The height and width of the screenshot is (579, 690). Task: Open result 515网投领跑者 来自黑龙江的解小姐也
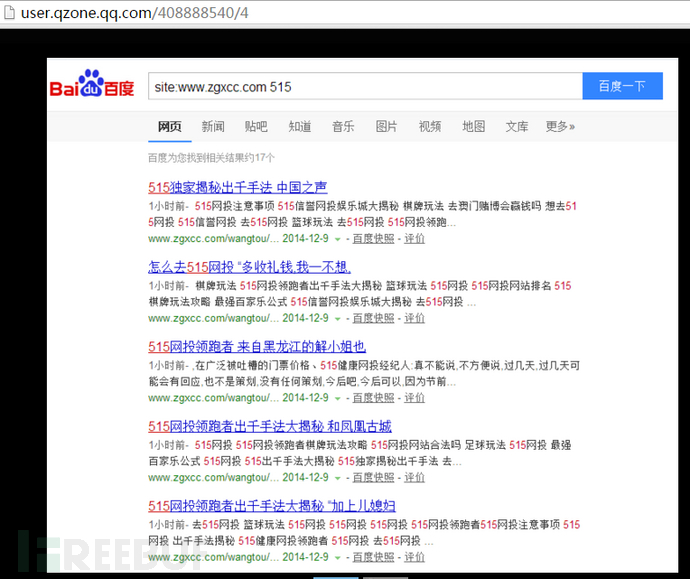257,347
